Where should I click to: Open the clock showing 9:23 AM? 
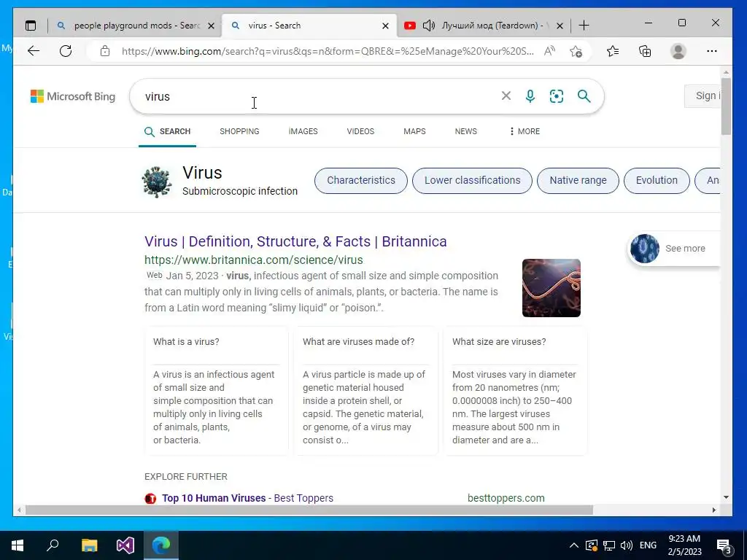[x=684, y=545]
